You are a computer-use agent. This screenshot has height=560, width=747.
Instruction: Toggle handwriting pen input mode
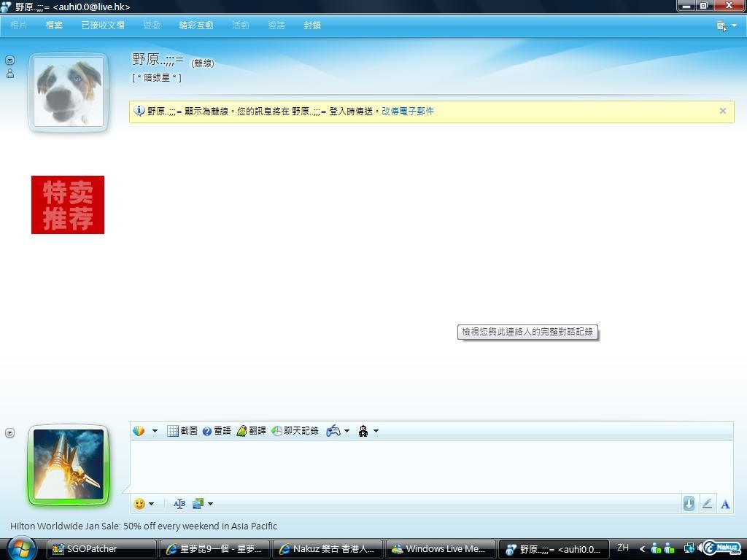pos(707,504)
